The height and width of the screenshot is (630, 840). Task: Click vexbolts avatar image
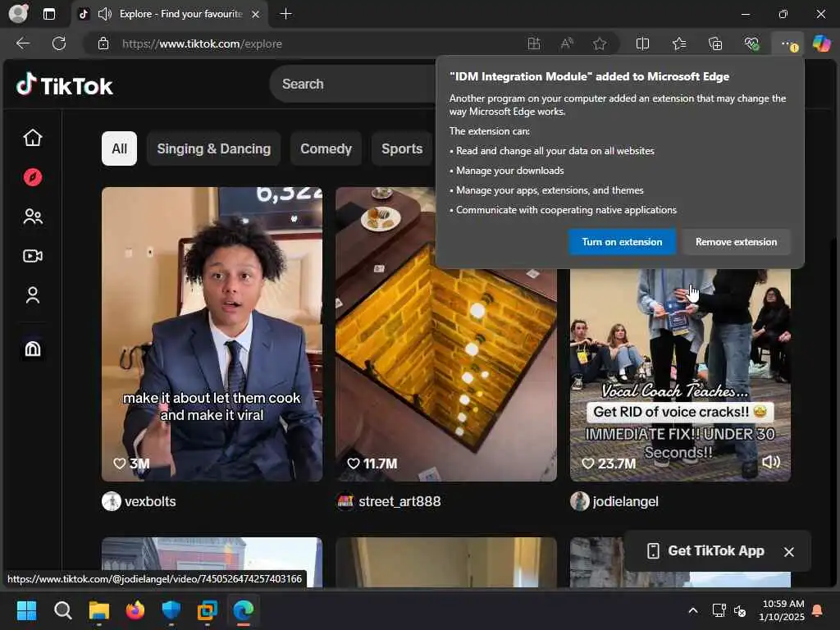pyautogui.click(x=112, y=501)
